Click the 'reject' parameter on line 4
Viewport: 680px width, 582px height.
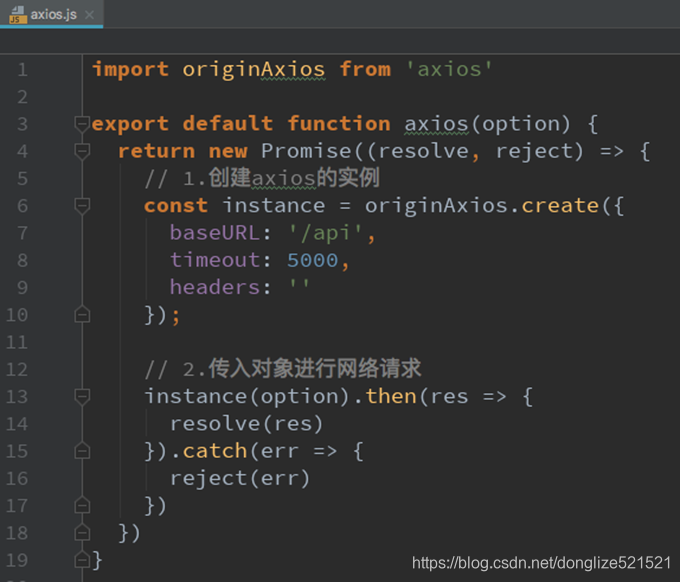tap(534, 152)
